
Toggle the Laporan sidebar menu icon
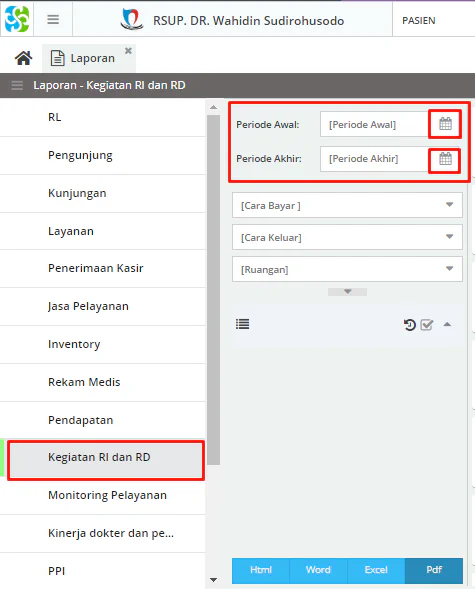(17, 85)
